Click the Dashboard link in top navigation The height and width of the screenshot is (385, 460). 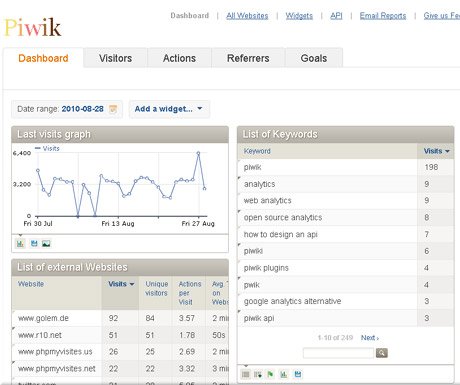pos(189,16)
